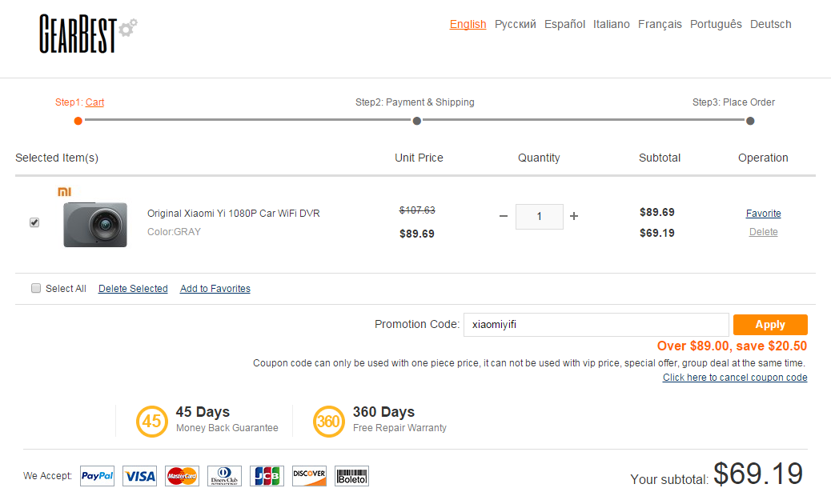Switch language to Deutsch
This screenshot has height=504, width=831.
(x=770, y=24)
